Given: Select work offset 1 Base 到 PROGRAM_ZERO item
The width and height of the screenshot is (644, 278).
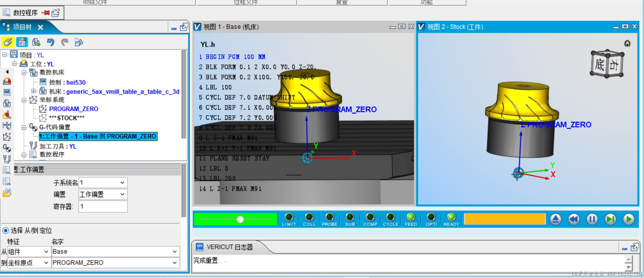Looking at the screenshot, I should pyautogui.click(x=98, y=136).
